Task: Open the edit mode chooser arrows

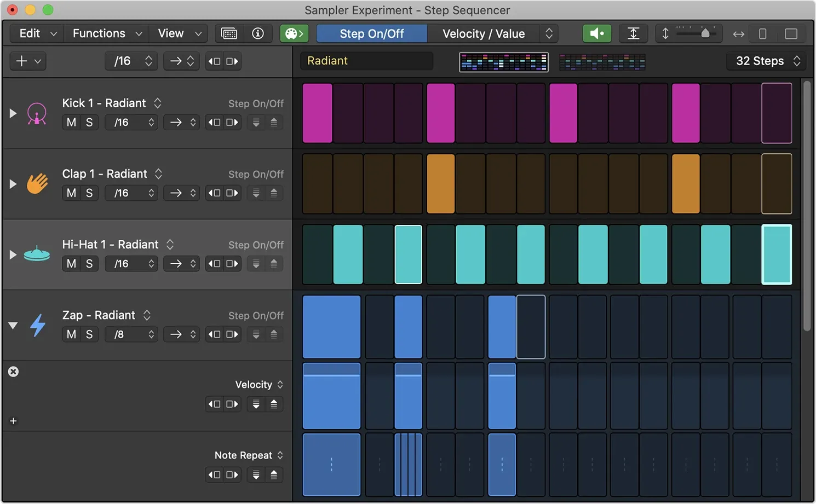Action: pyautogui.click(x=549, y=34)
